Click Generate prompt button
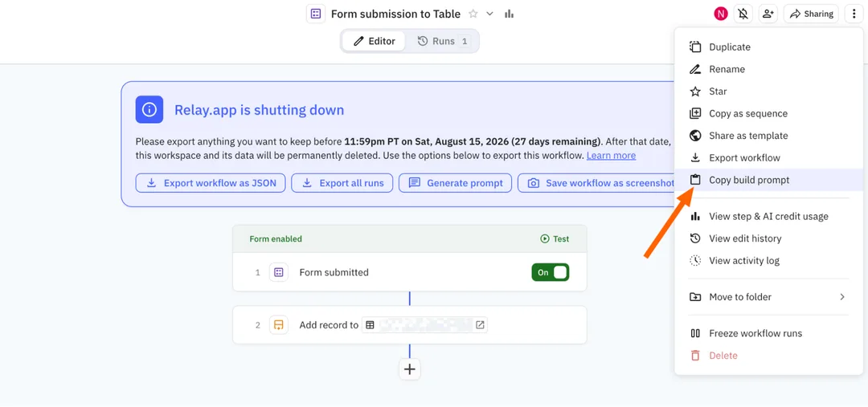 coord(456,183)
